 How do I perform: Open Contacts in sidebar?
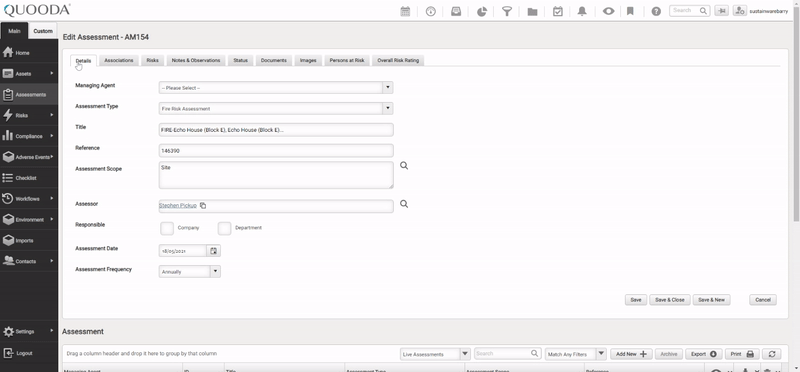(29, 261)
